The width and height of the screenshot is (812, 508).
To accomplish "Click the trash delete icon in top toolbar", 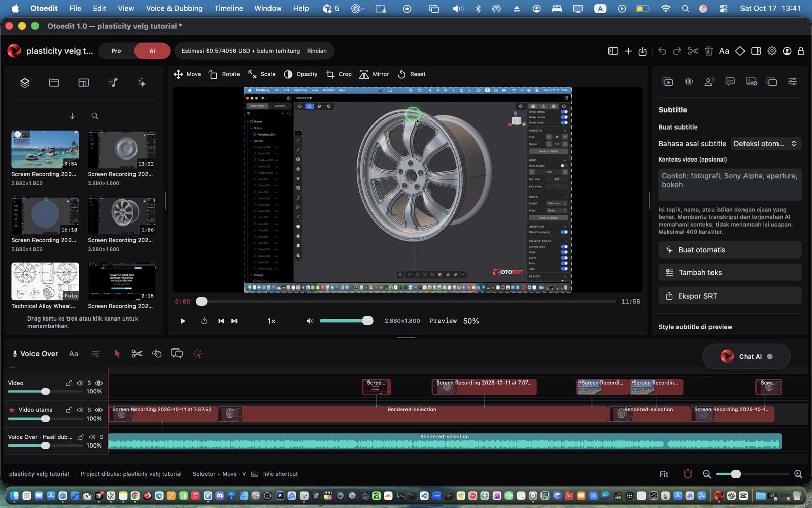I will click(709, 51).
